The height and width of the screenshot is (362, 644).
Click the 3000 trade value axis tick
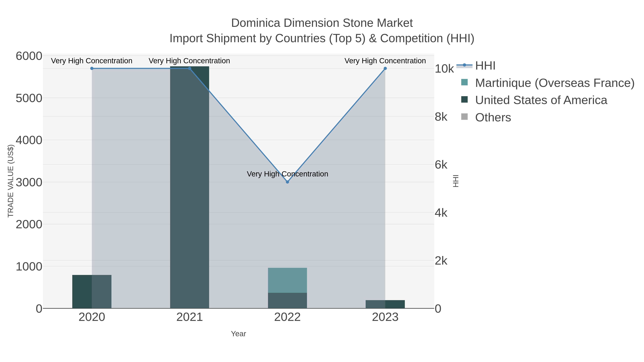tap(29, 182)
